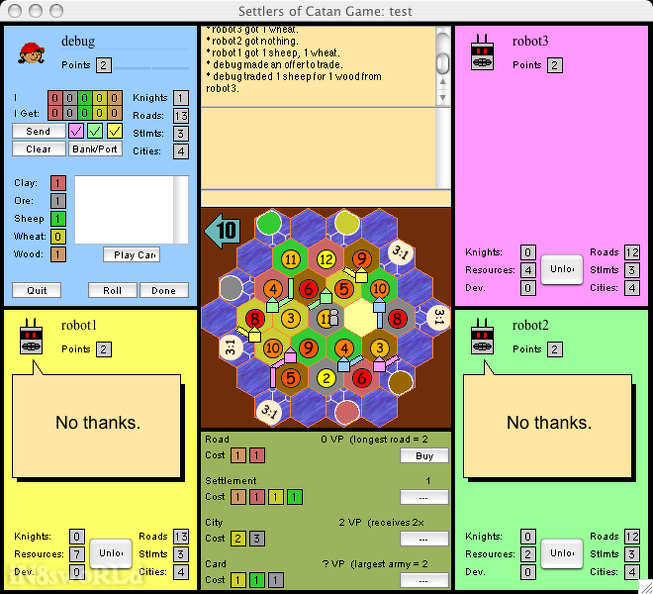Viewport: 653px width, 594px height.
Task: Click the Send trade offer button
Action: pos(38,131)
